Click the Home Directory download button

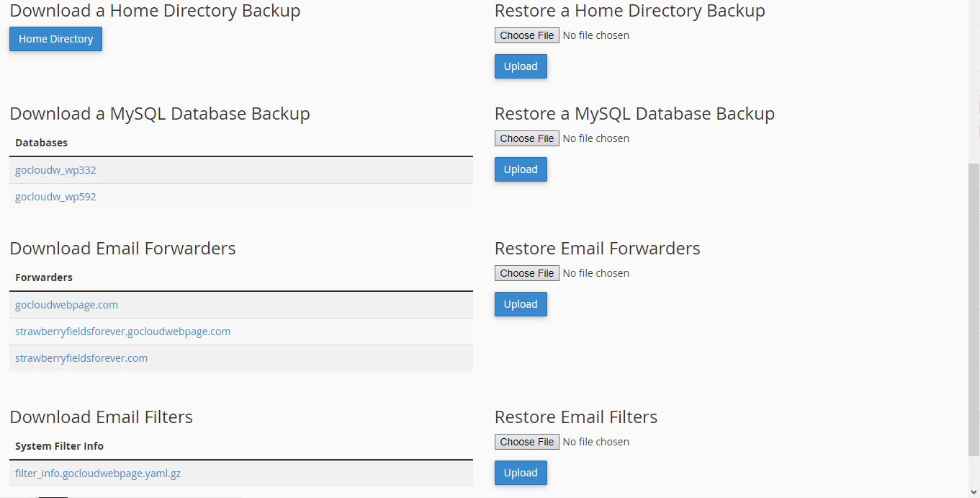pos(55,39)
